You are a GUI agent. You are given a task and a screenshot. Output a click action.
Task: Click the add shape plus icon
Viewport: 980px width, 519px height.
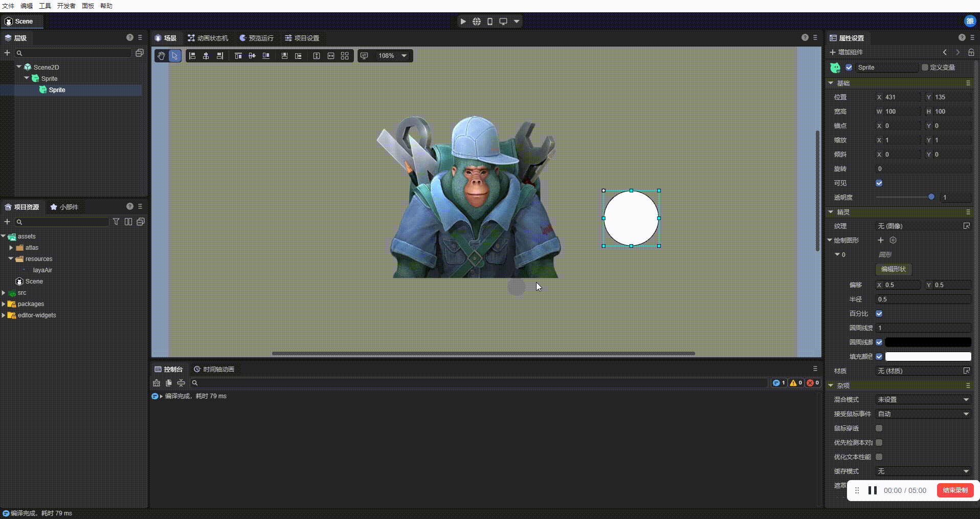(x=881, y=240)
